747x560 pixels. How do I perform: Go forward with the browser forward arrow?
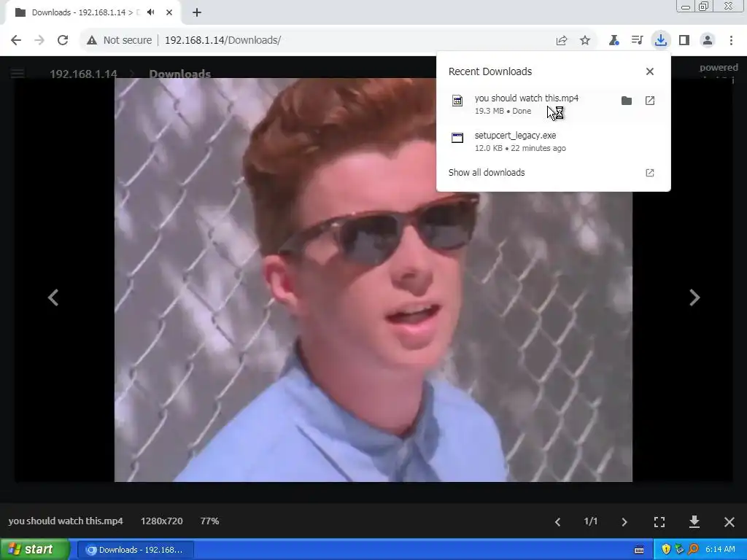(39, 40)
